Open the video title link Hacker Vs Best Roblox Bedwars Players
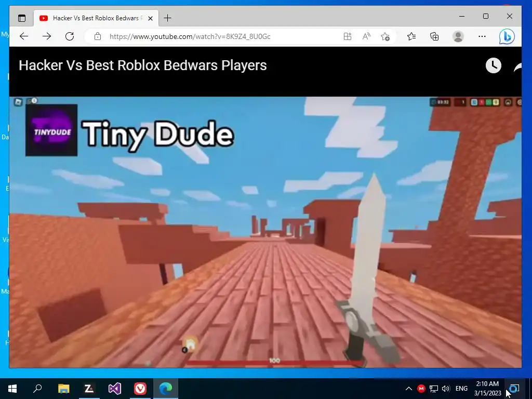Viewport: 532px width, 399px height. click(x=142, y=65)
